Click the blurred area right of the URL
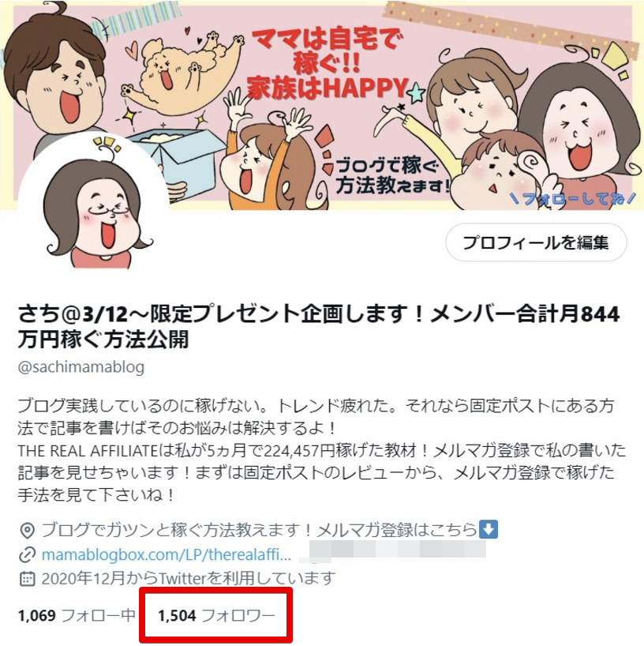 [x=393, y=552]
